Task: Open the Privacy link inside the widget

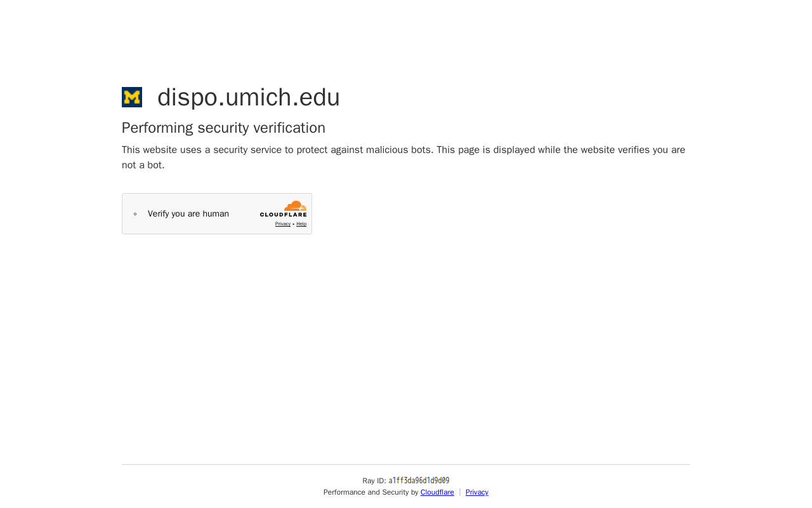Action: coord(283,224)
